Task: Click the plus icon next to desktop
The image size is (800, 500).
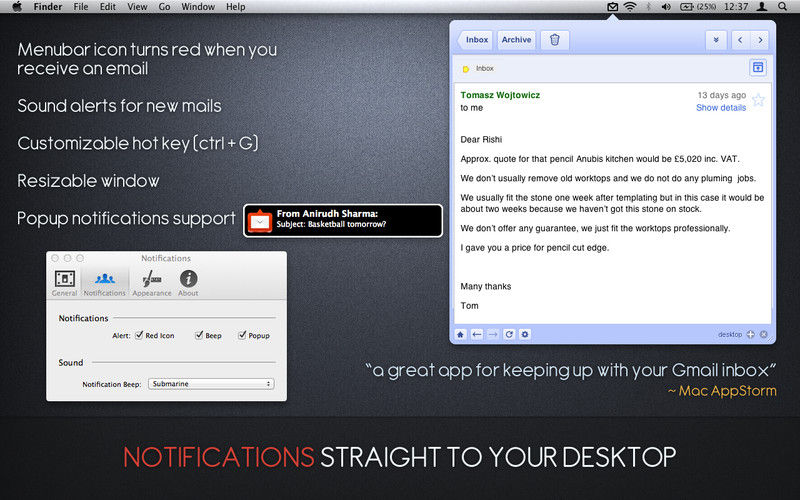Action: point(751,335)
